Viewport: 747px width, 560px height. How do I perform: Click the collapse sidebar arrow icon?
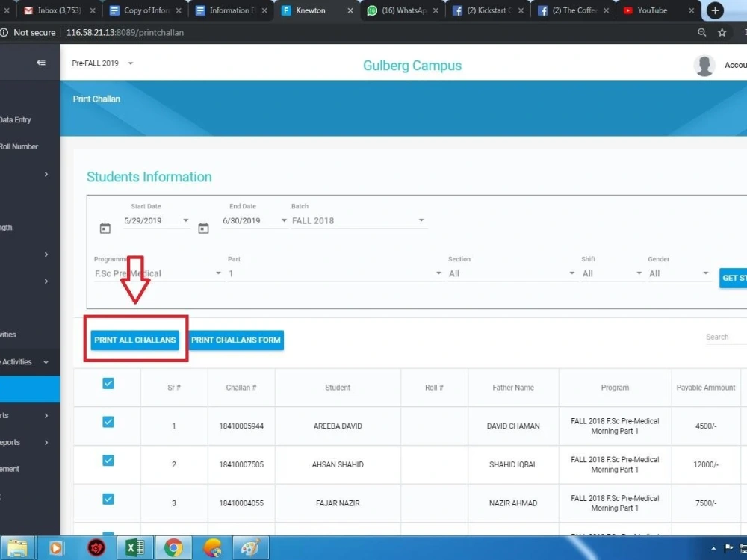pyautogui.click(x=43, y=64)
